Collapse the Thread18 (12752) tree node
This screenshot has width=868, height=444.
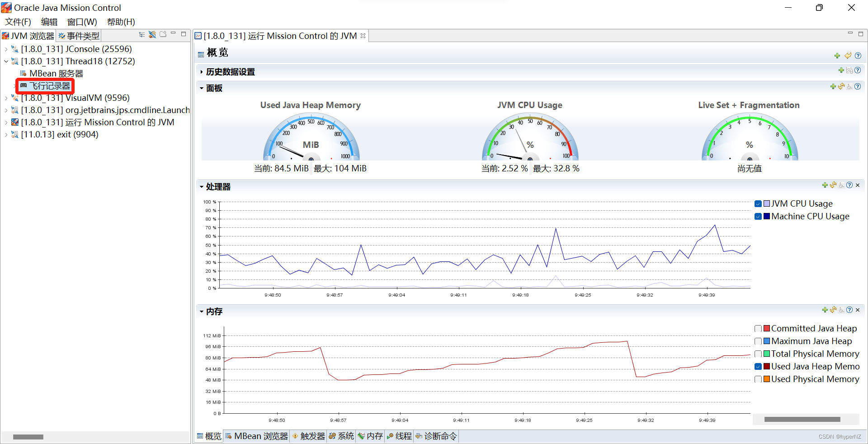(6, 61)
